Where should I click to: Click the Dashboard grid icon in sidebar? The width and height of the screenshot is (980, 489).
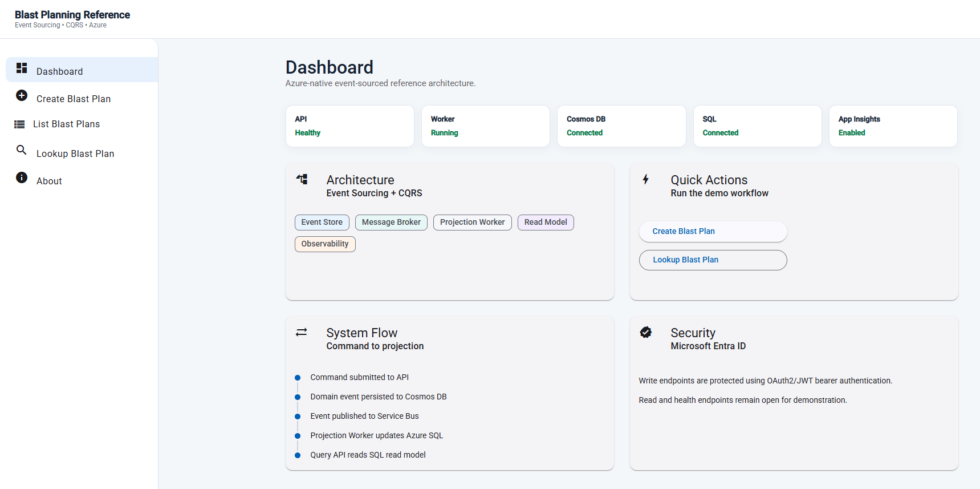[x=22, y=68]
